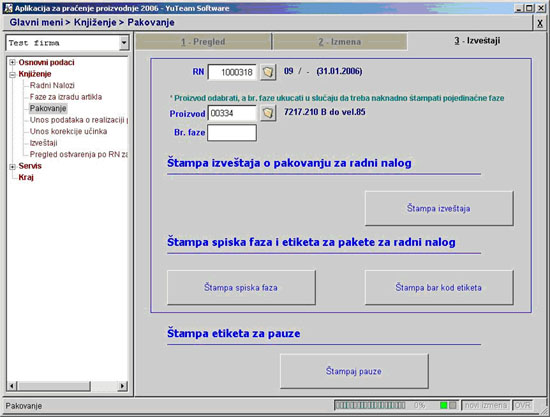Screen dimensions: 550x417
Task: Open the RN lookup folder icon
Action: pos(268,72)
